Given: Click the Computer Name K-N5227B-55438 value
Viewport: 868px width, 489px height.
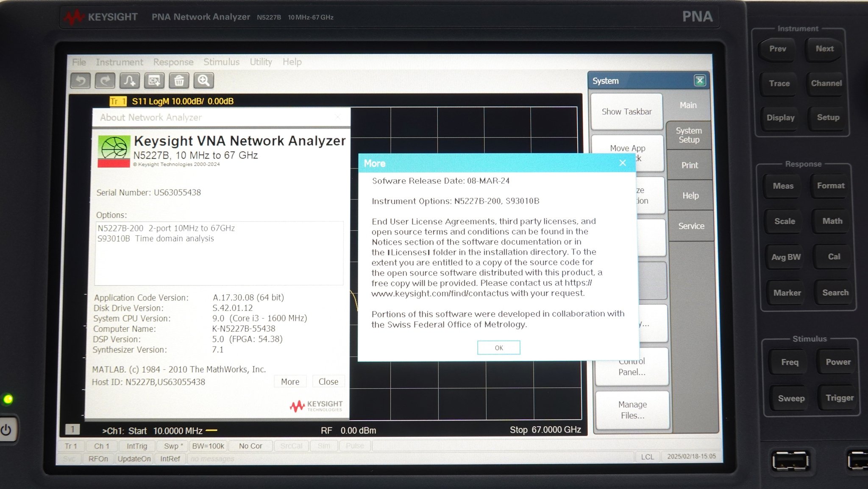Looking at the screenshot, I should point(244,329).
